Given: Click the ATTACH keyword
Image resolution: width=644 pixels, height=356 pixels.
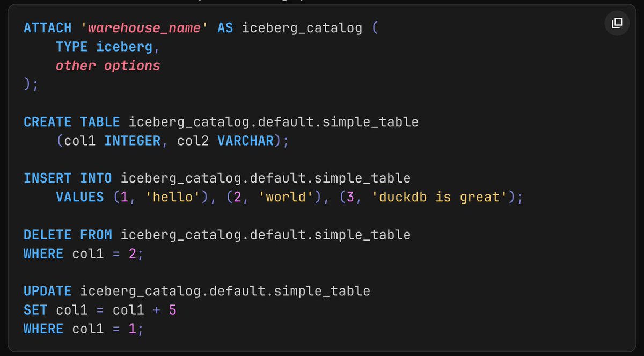Looking at the screenshot, I should 48,28.
